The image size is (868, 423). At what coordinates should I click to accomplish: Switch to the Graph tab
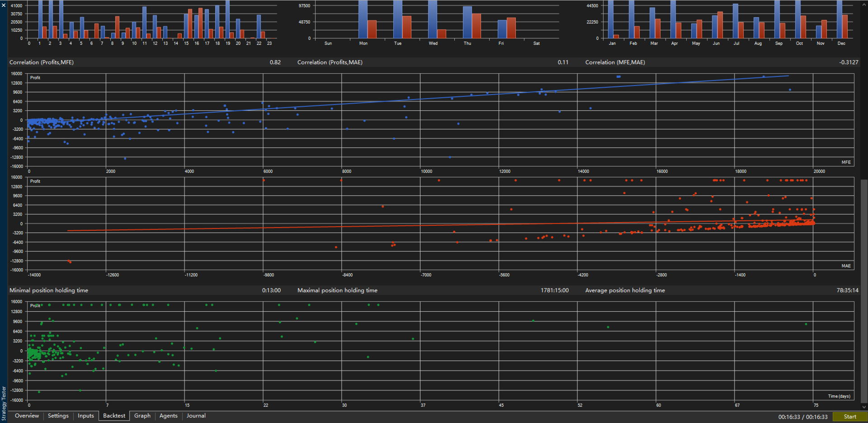click(142, 416)
